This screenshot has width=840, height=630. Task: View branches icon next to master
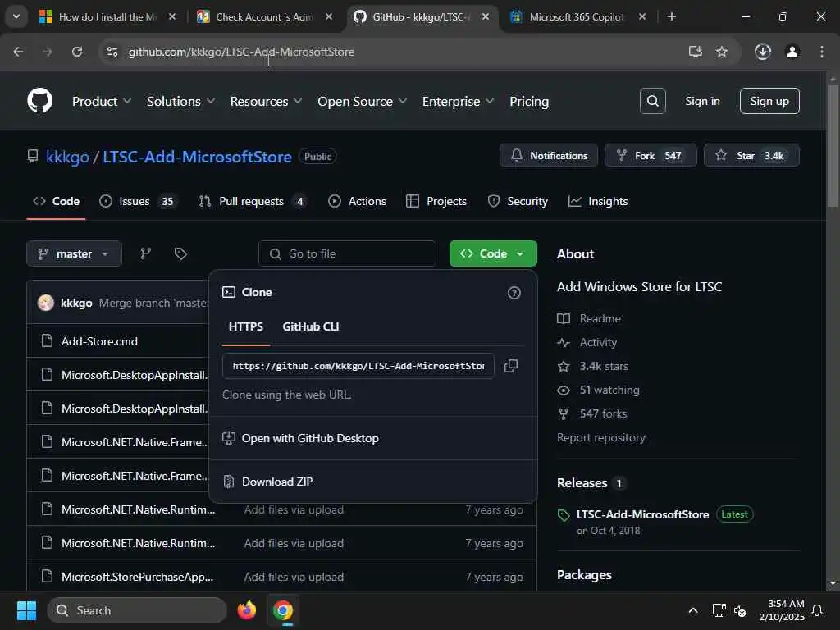(x=146, y=254)
